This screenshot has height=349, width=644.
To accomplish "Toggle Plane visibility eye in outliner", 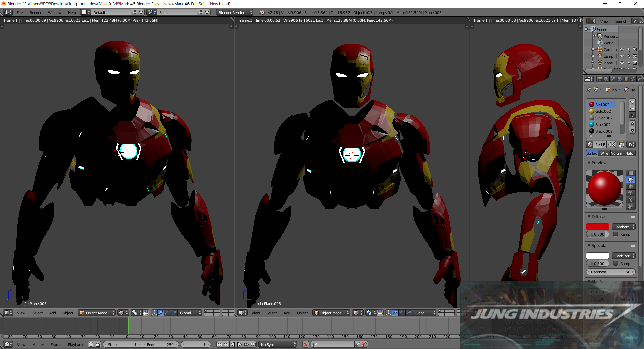I will click(x=622, y=63).
